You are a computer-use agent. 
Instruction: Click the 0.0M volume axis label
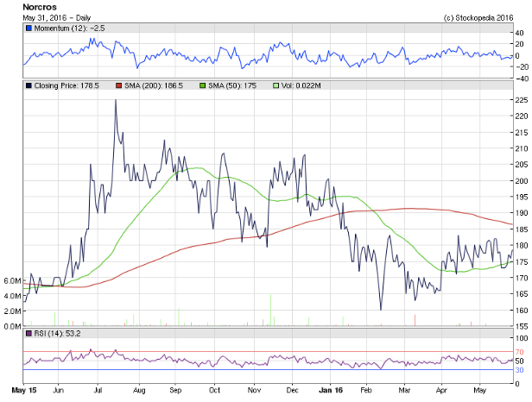tap(12, 326)
